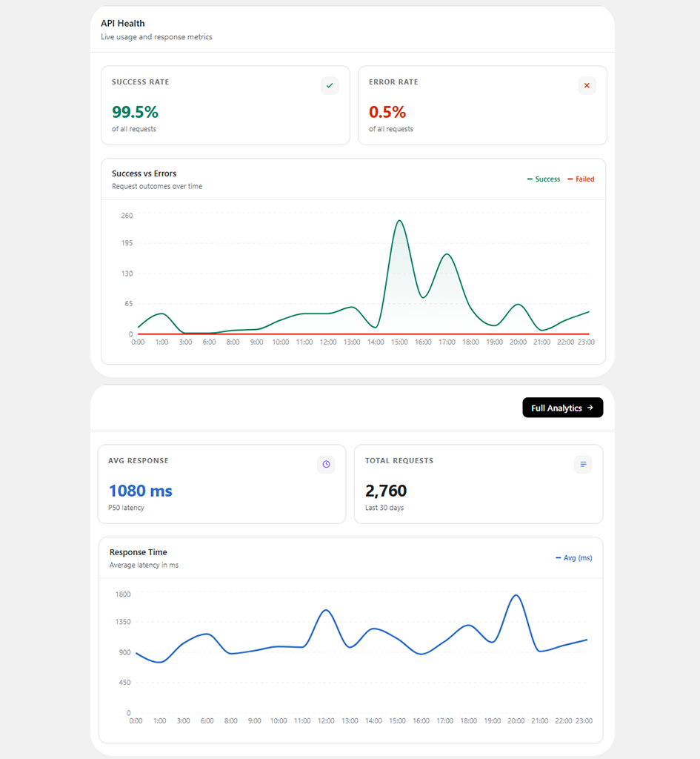Click the TOTAL REQUESTS card label
This screenshot has height=759, width=700.
(x=399, y=460)
